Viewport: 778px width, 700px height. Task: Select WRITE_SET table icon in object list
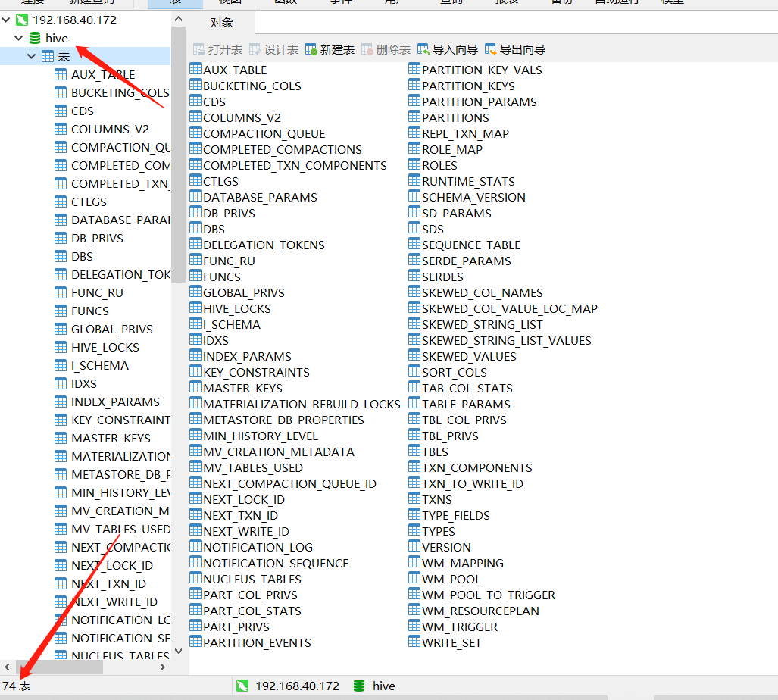point(414,642)
